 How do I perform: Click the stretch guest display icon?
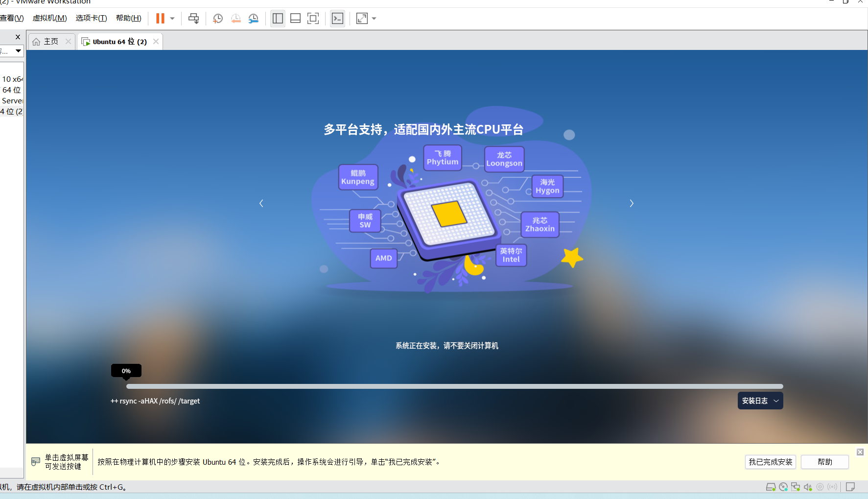click(362, 19)
